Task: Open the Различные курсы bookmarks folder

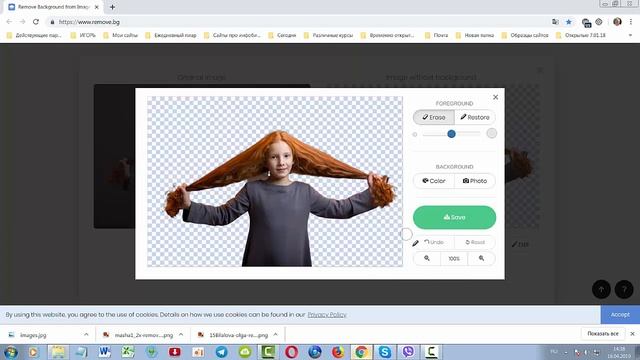Action: pyautogui.click(x=329, y=36)
